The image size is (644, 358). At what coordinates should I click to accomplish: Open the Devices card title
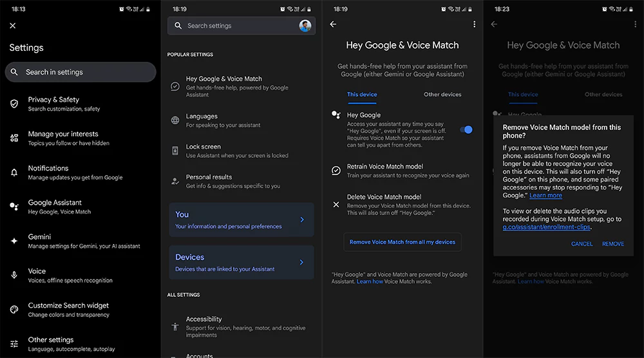point(190,257)
